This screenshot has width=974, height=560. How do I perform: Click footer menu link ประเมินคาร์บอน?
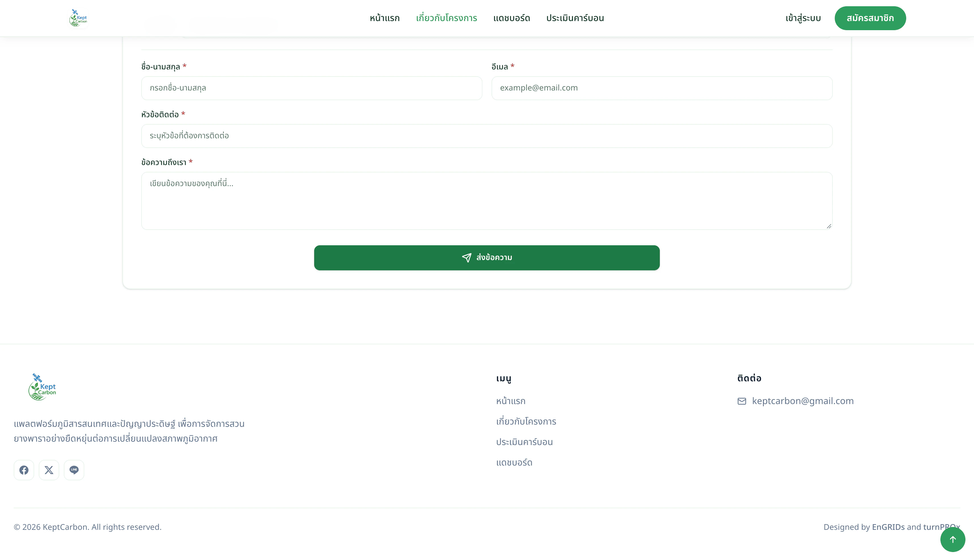click(524, 442)
